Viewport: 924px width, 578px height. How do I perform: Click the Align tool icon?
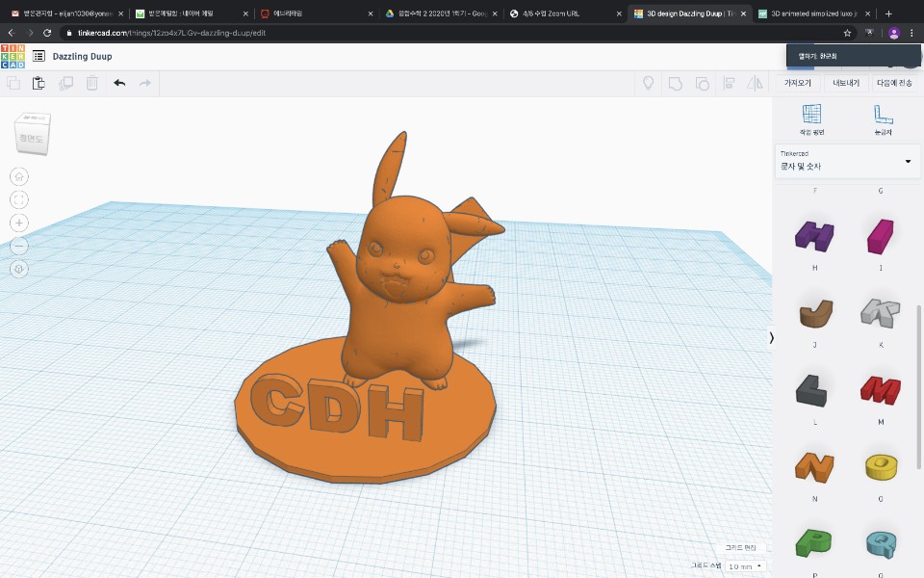pyautogui.click(x=729, y=84)
